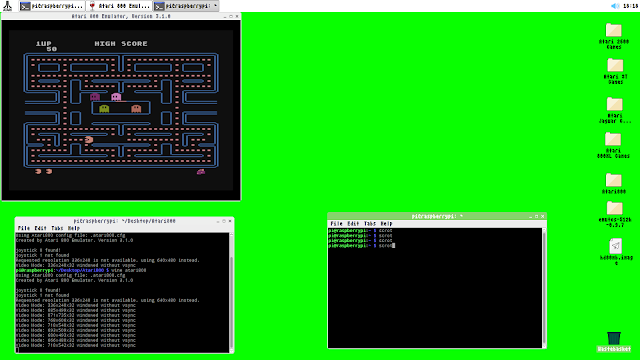
Task: Open the Atari 2600 Games desktop folder
Action: point(613,31)
